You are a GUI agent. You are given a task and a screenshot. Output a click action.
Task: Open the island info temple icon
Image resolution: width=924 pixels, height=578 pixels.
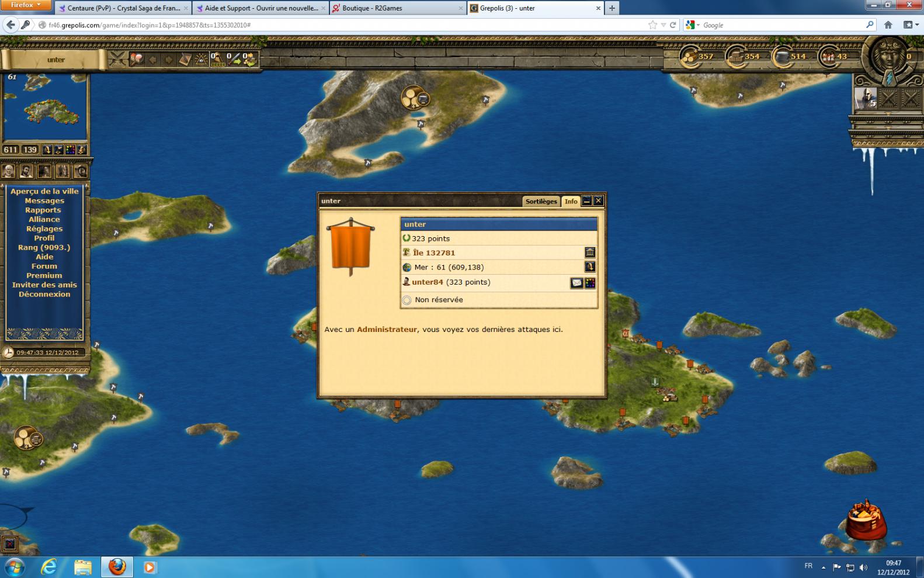(x=590, y=252)
